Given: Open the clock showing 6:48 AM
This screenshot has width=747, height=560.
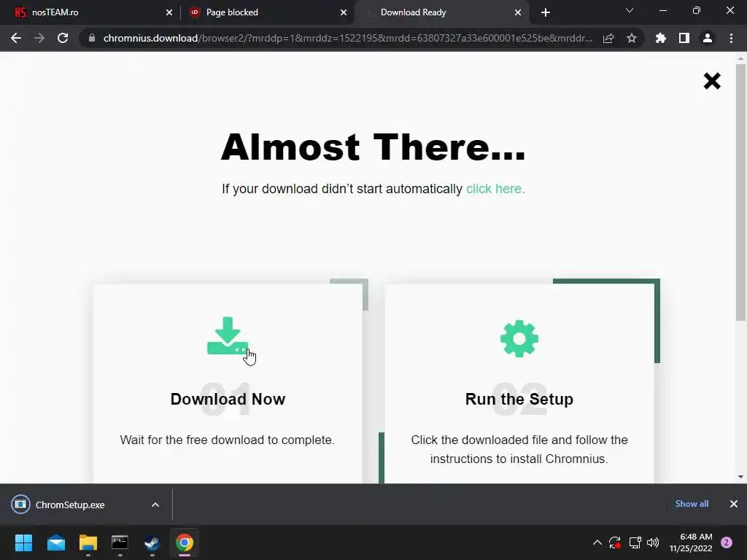Looking at the screenshot, I should (x=691, y=542).
